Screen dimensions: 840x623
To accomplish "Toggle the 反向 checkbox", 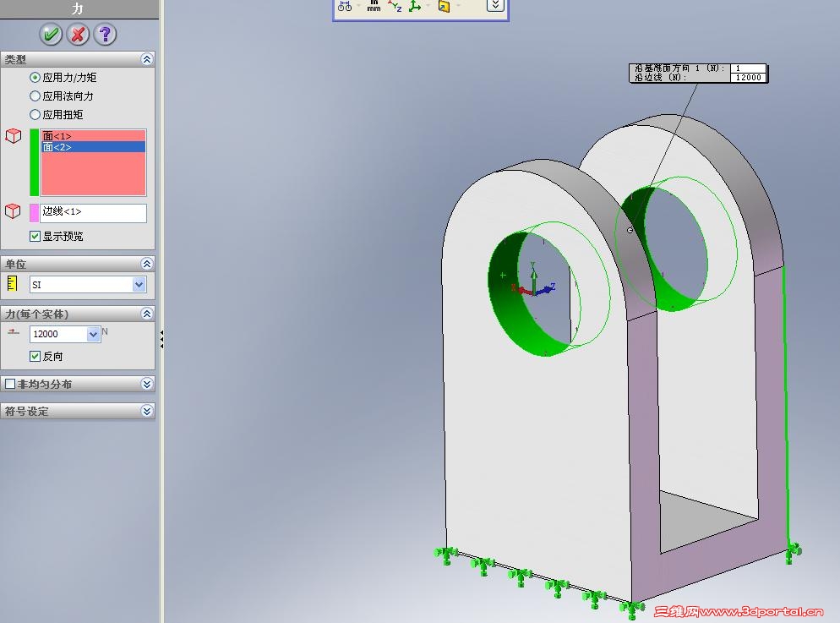I will 35,356.
